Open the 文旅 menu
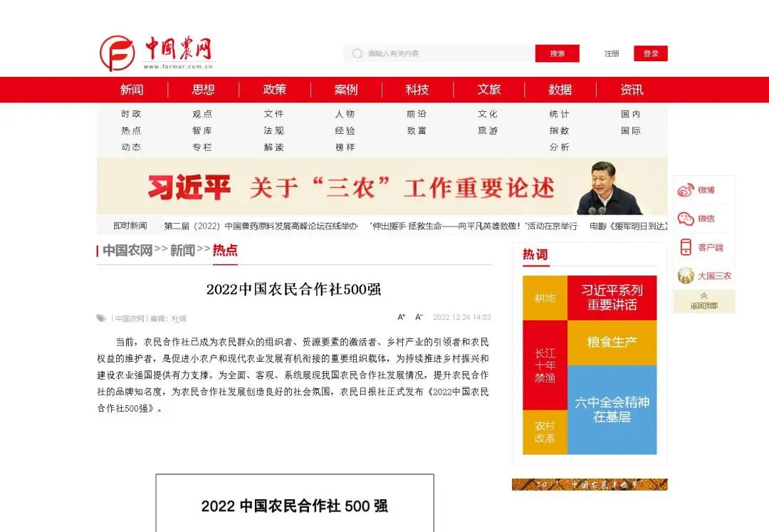This screenshot has width=769, height=532. [x=489, y=90]
